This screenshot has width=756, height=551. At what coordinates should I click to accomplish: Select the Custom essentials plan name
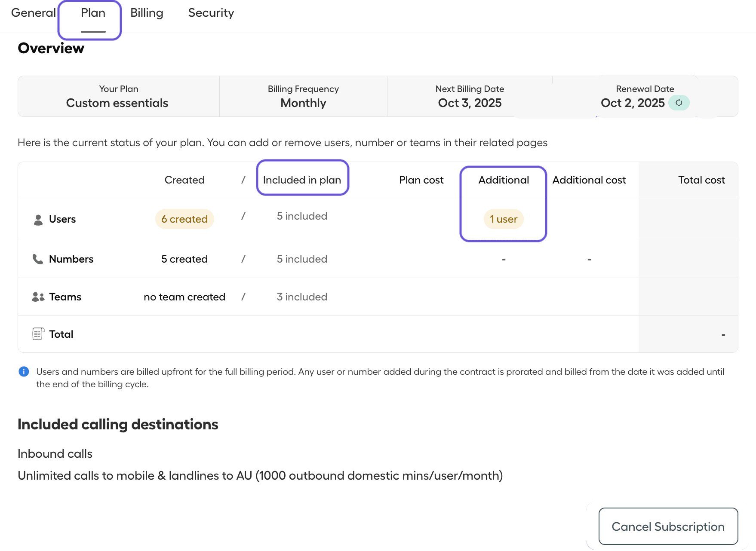coord(117,103)
